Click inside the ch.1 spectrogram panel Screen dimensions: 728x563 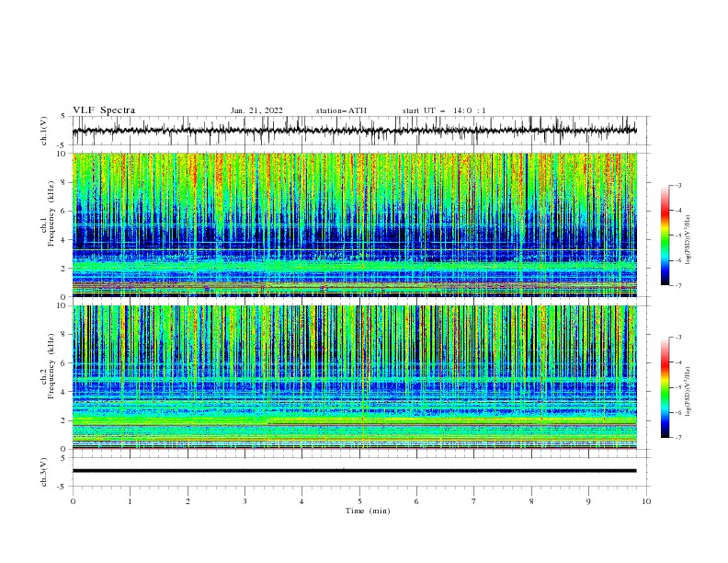coord(355,224)
